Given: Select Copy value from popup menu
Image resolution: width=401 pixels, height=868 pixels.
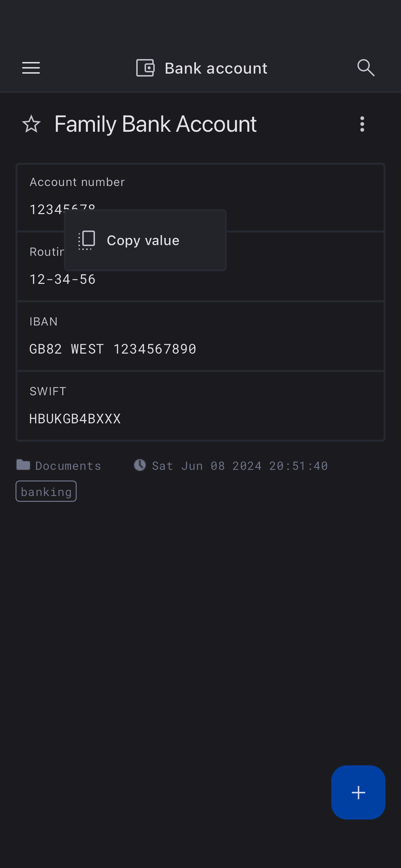Looking at the screenshot, I should point(143,241).
